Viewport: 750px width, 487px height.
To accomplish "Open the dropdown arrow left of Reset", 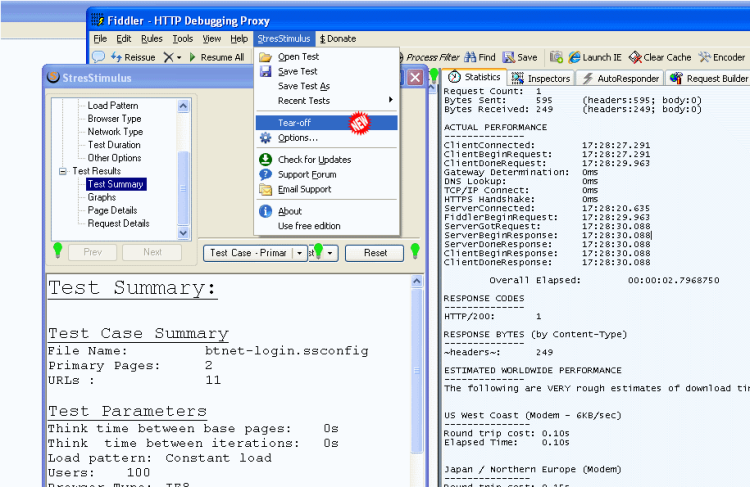I will pyautogui.click(x=330, y=253).
